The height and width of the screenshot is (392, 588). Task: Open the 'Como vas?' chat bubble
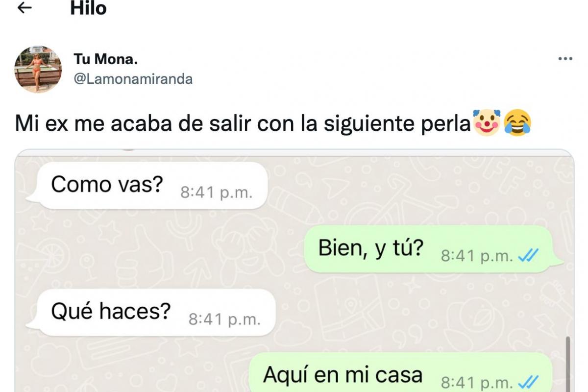(152, 186)
